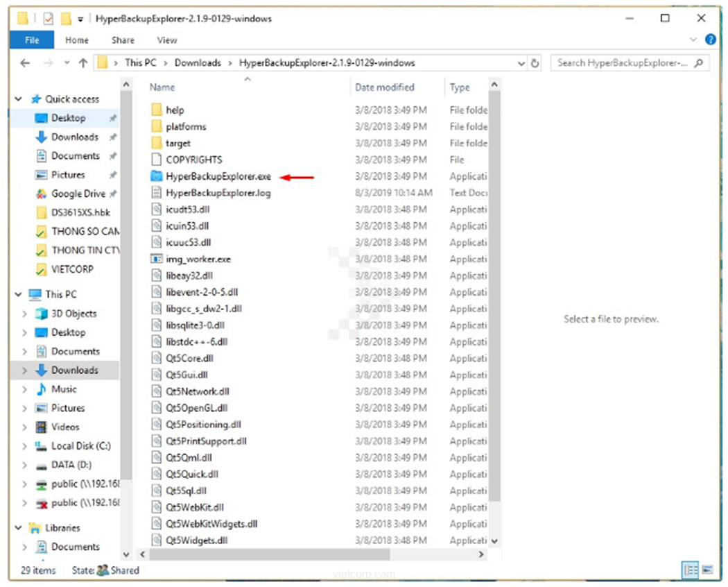The height and width of the screenshot is (587, 728).
Task: Click the Search HyperBackupExplorer input box
Action: (x=623, y=63)
